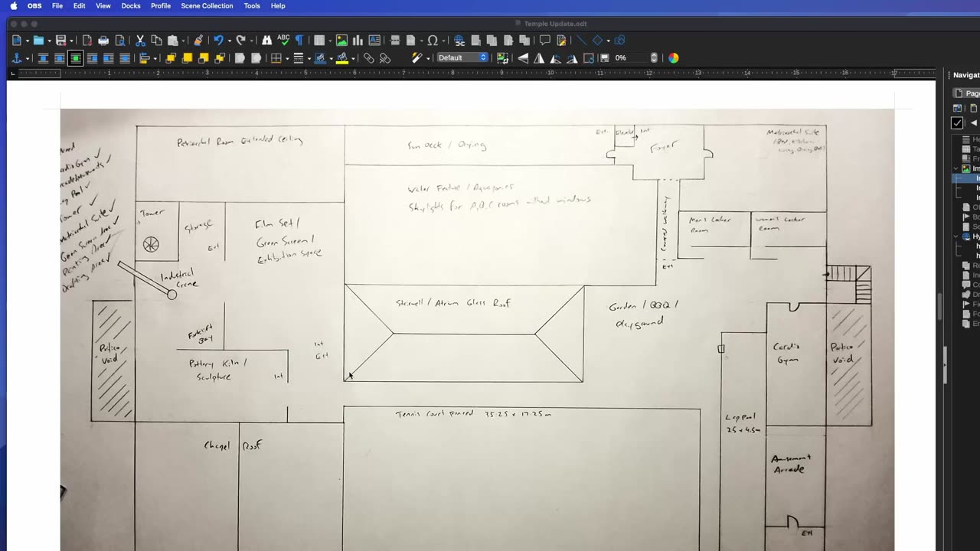Click the New document icon

pyautogui.click(x=15, y=40)
